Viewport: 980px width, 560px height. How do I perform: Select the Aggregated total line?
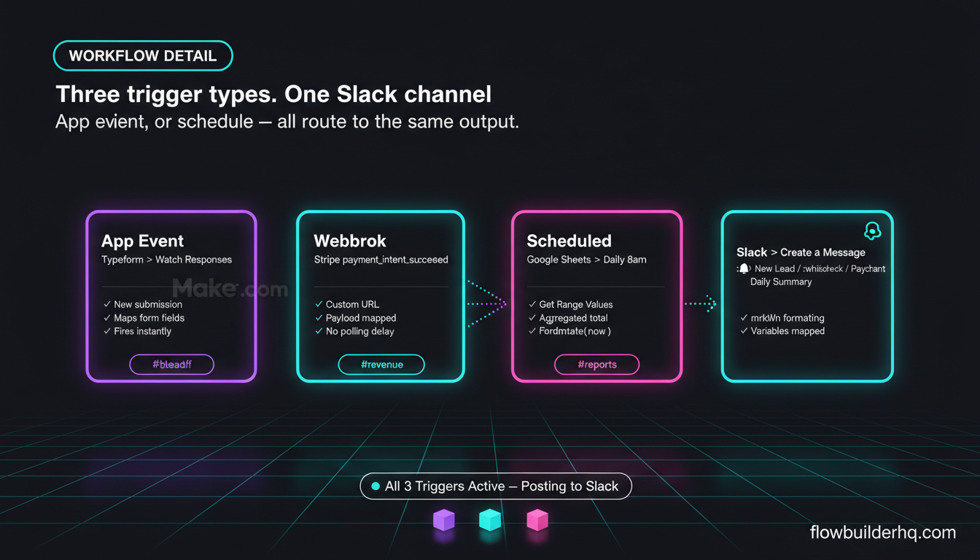click(568, 318)
